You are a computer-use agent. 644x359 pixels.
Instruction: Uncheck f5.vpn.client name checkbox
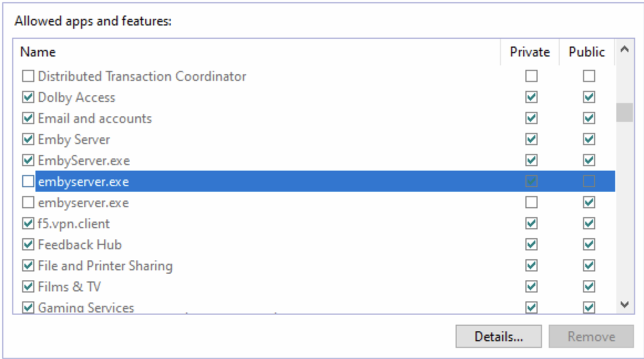pyautogui.click(x=28, y=224)
